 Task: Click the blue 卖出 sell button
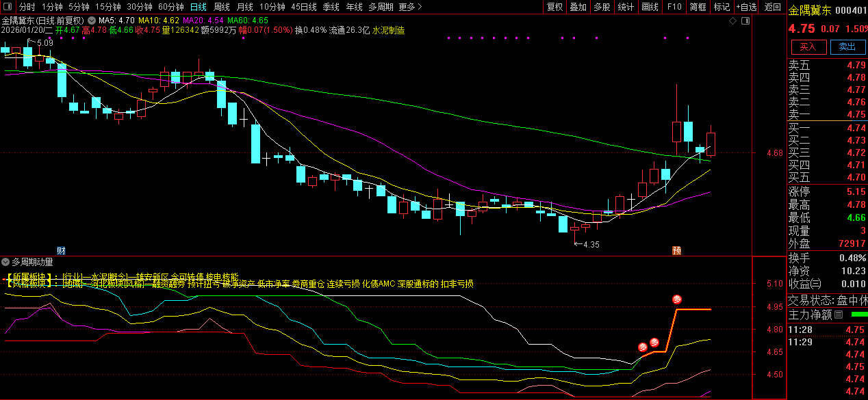click(847, 46)
